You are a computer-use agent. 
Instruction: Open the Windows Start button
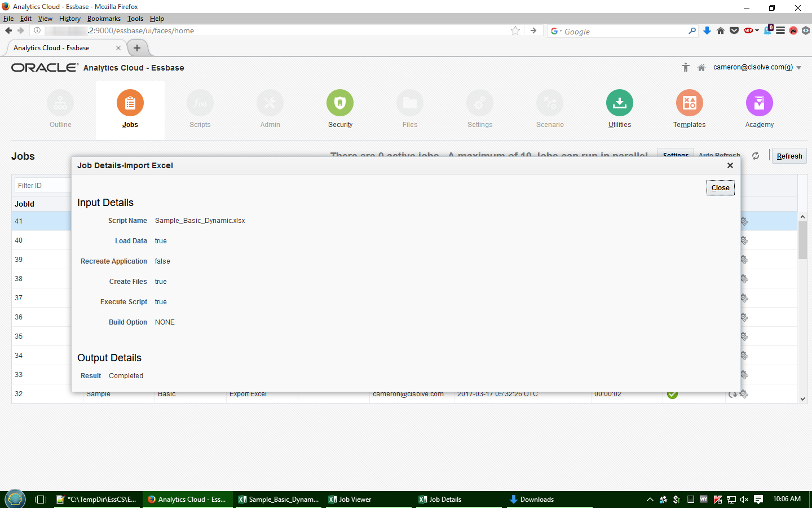pyautogui.click(x=15, y=499)
